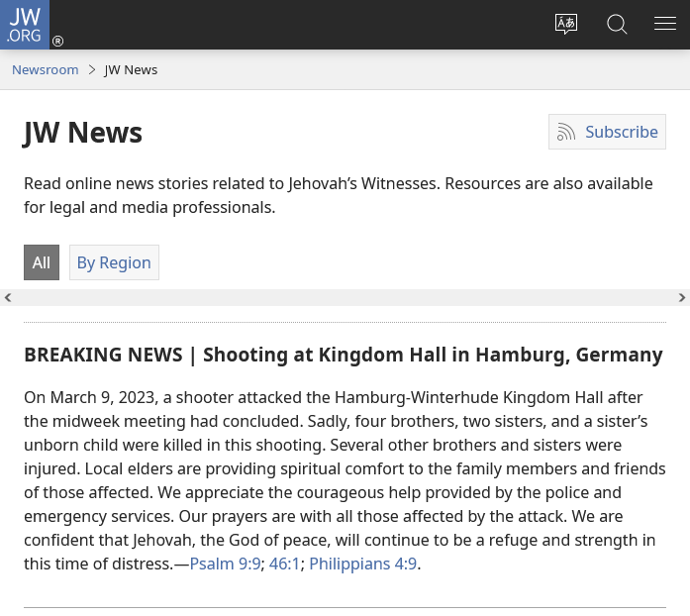
Task: Open search with the magnifying glass icon
Action: (617, 25)
